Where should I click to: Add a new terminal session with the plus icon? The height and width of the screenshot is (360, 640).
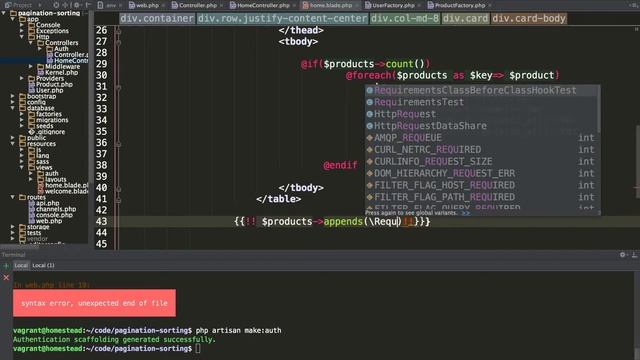click(6, 266)
